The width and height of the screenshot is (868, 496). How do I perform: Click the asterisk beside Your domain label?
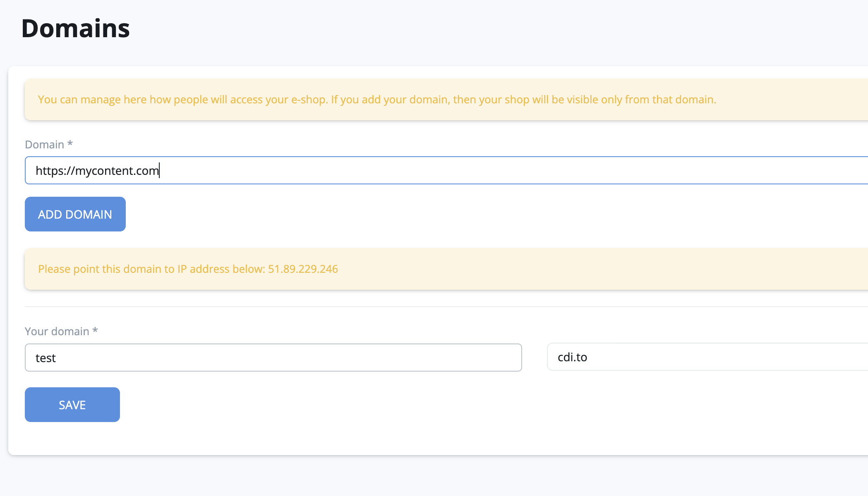(x=95, y=330)
